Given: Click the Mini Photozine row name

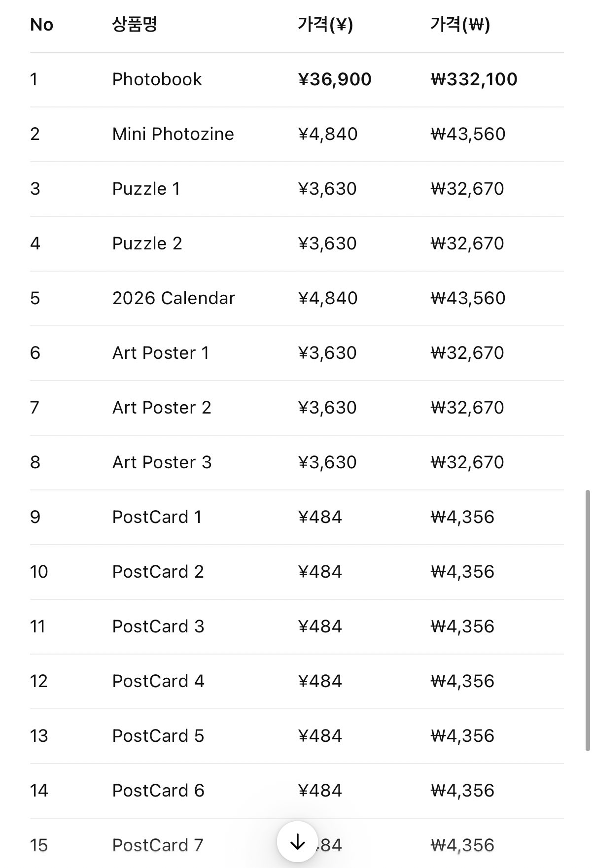Looking at the screenshot, I should tap(173, 134).
